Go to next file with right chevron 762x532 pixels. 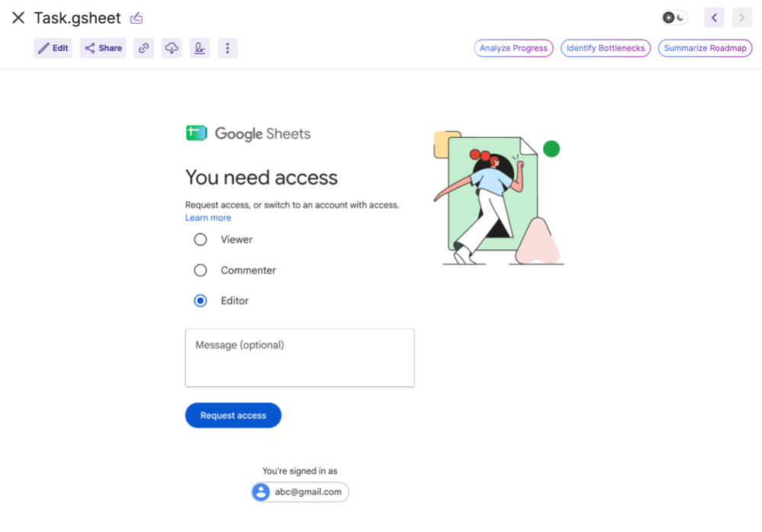coord(742,18)
